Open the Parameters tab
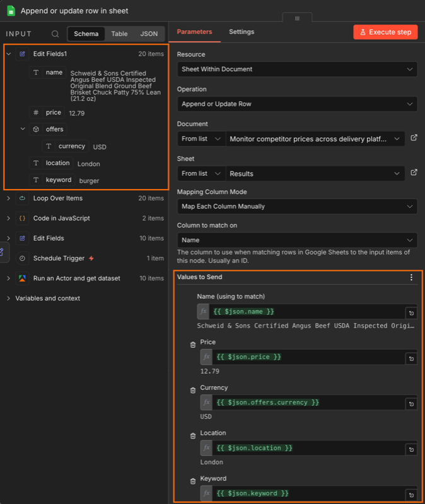Screen dimensions: 425x504 click(x=194, y=32)
